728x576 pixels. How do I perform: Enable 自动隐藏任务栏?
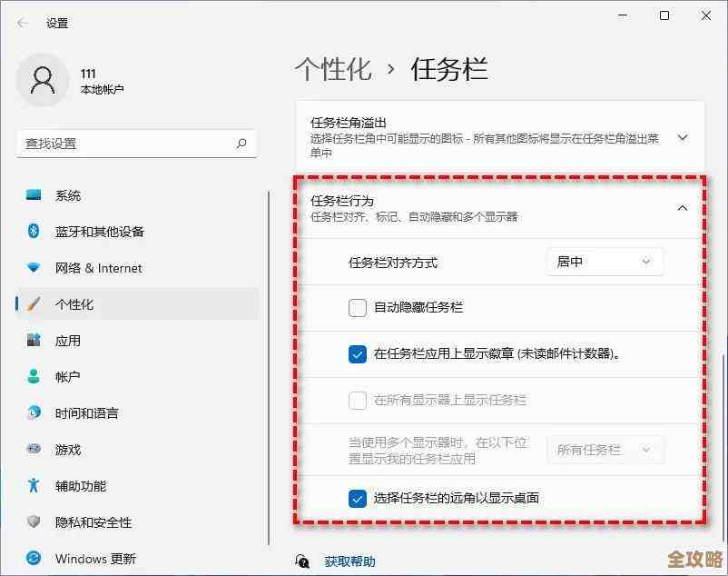357,308
